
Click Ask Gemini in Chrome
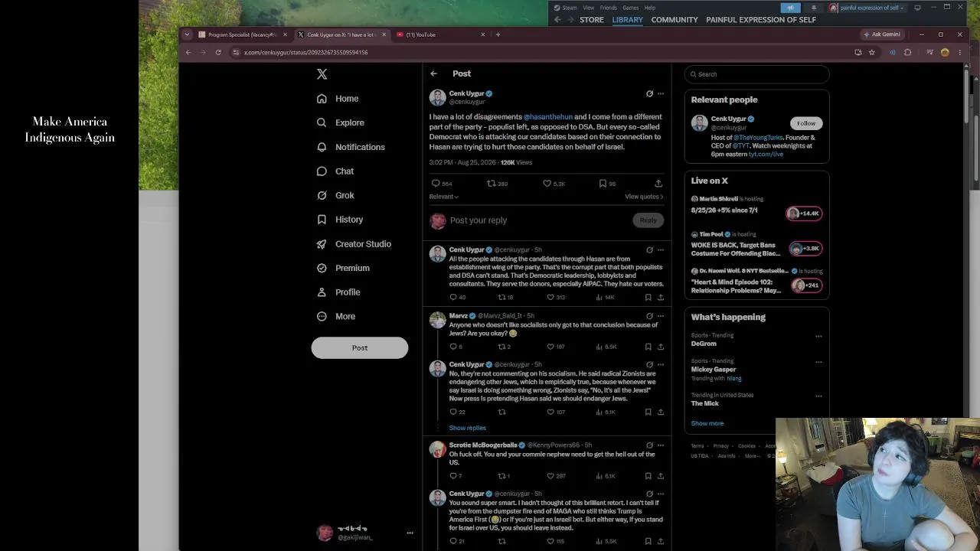[x=882, y=34]
